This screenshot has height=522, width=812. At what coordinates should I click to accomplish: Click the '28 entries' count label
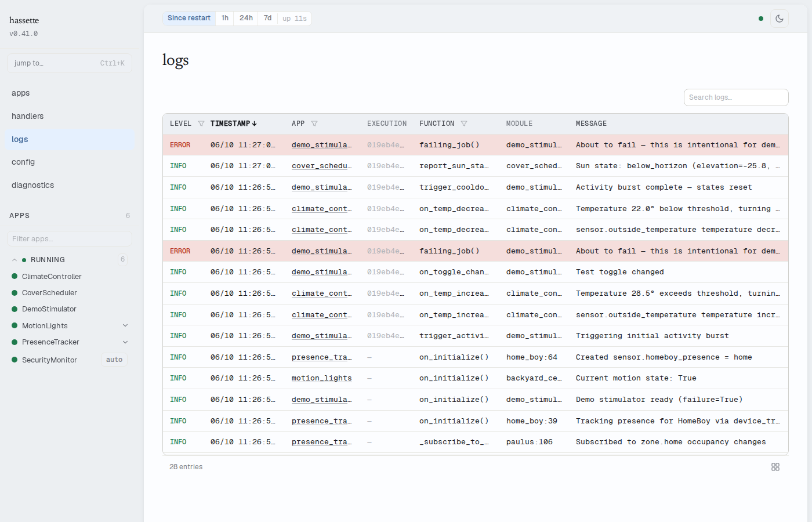pos(186,467)
